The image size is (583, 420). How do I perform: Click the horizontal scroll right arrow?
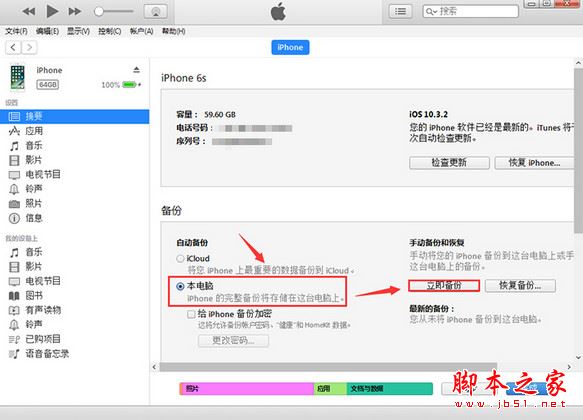[x=569, y=367]
